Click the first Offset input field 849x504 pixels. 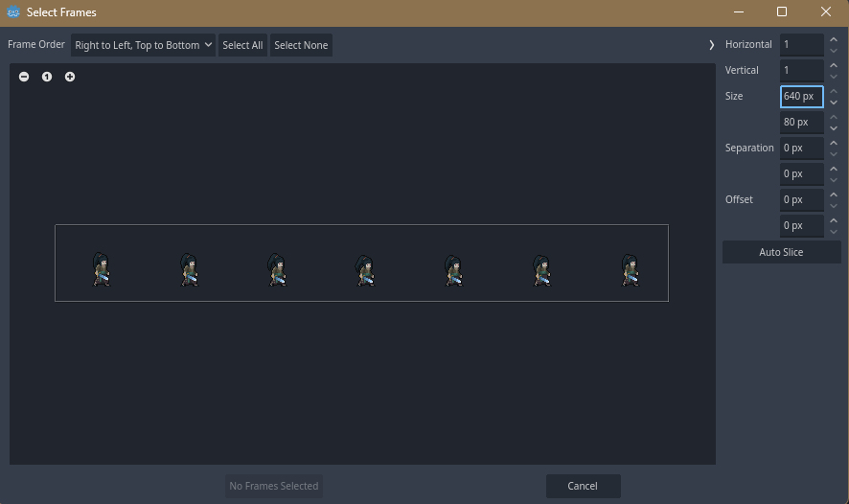(x=800, y=199)
